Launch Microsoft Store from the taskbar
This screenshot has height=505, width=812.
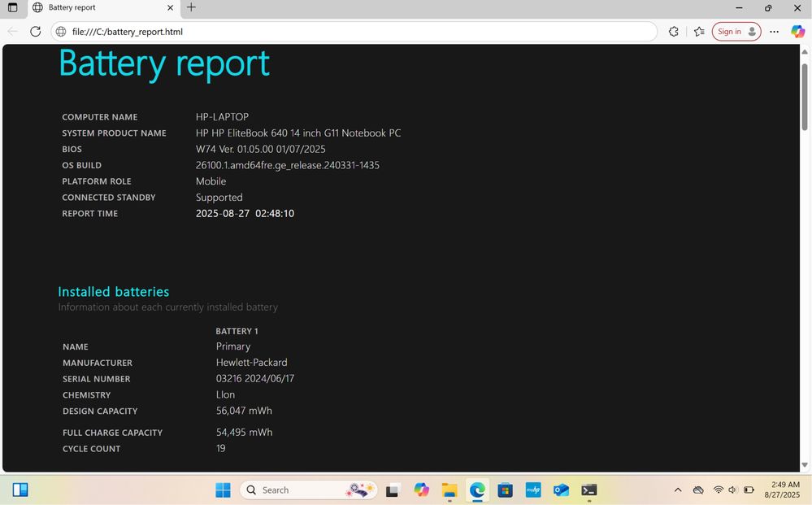pyautogui.click(x=505, y=490)
